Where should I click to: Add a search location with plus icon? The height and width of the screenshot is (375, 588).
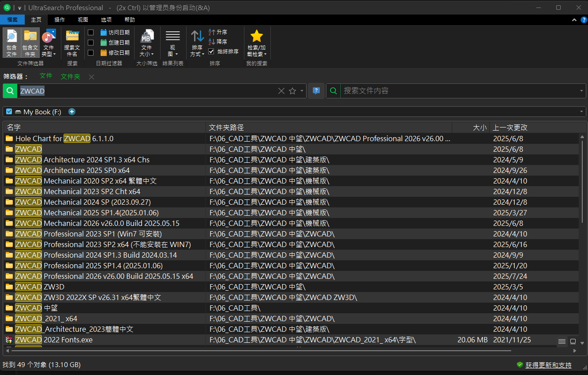point(72,112)
